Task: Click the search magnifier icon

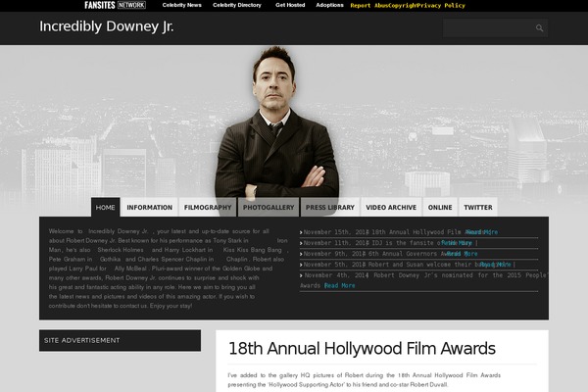Action: click(x=539, y=28)
